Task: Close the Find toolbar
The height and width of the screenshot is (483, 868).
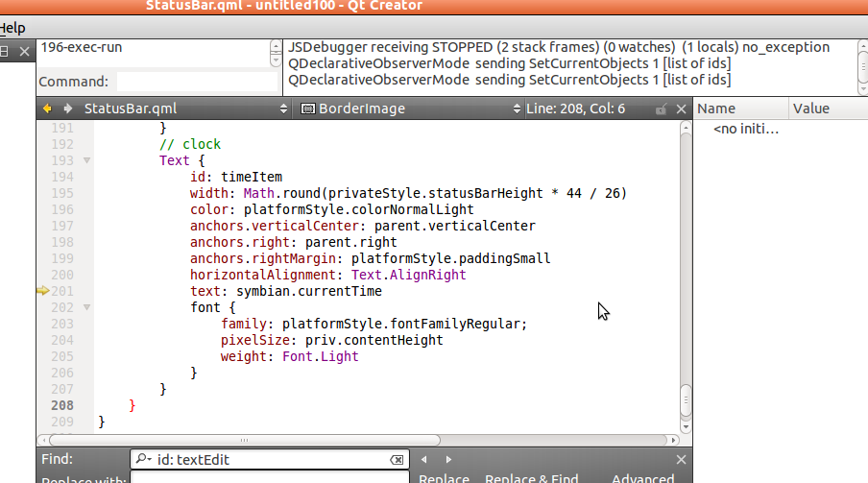Action: (681, 460)
